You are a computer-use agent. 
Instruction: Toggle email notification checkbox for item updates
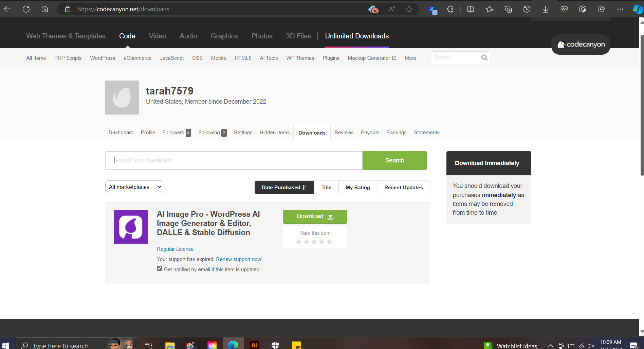pos(159,268)
